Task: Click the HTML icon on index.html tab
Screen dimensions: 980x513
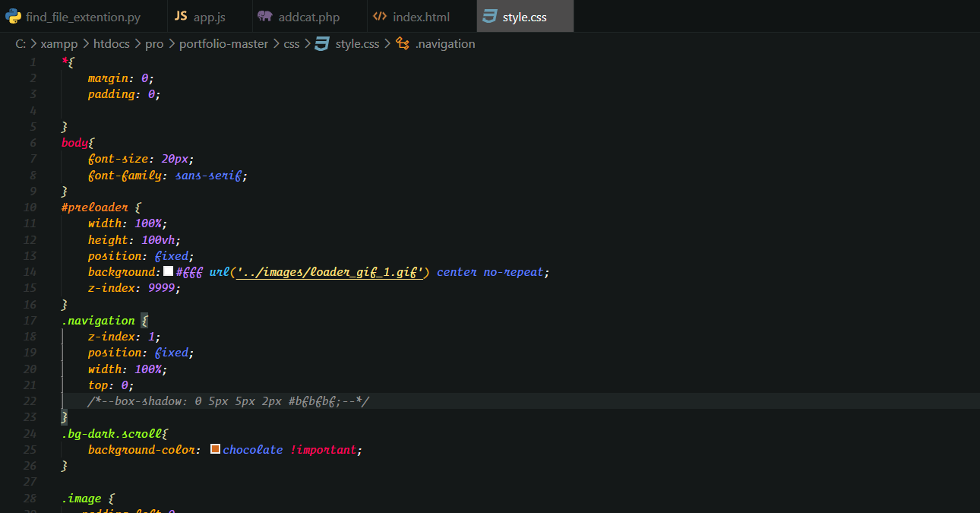Action: tap(380, 17)
